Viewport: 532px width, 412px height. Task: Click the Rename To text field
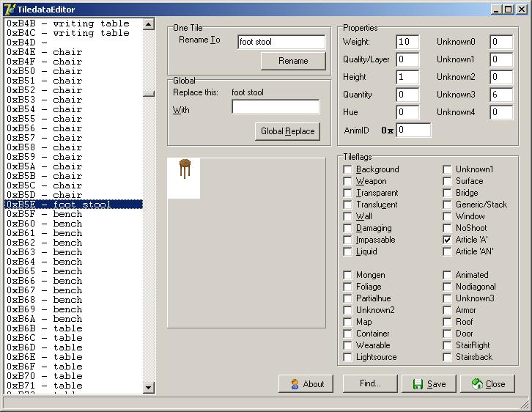pos(281,42)
